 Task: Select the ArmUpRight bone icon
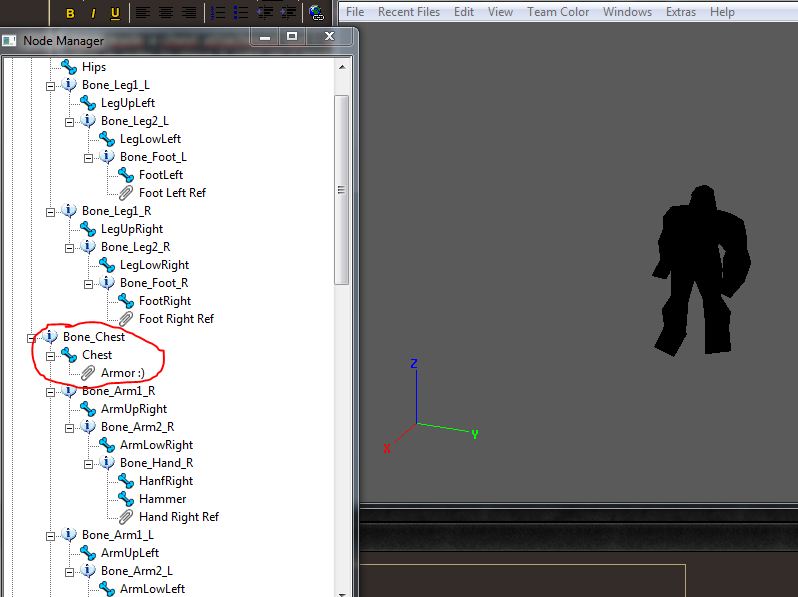click(88, 409)
